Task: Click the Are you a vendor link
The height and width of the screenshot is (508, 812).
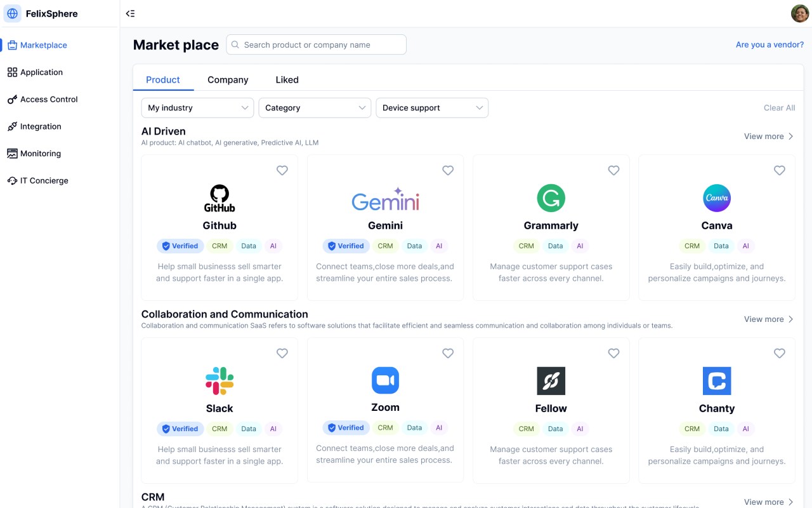Action: coord(769,45)
